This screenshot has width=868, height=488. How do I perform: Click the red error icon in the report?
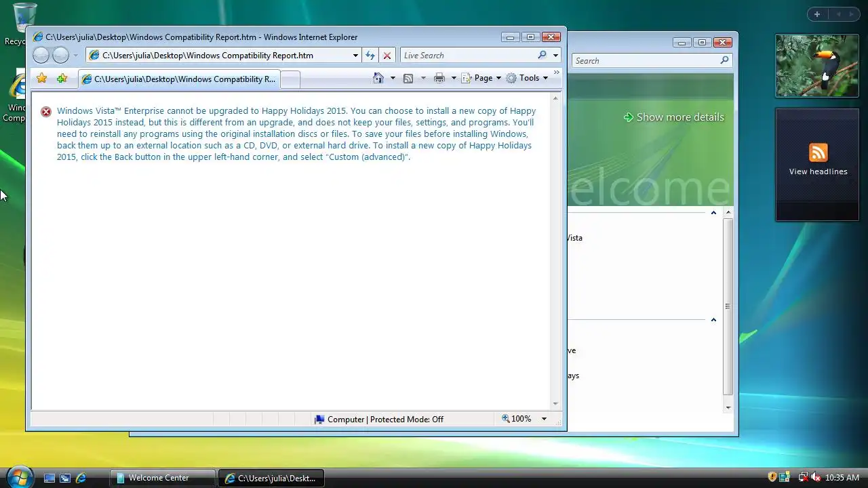pyautogui.click(x=46, y=112)
